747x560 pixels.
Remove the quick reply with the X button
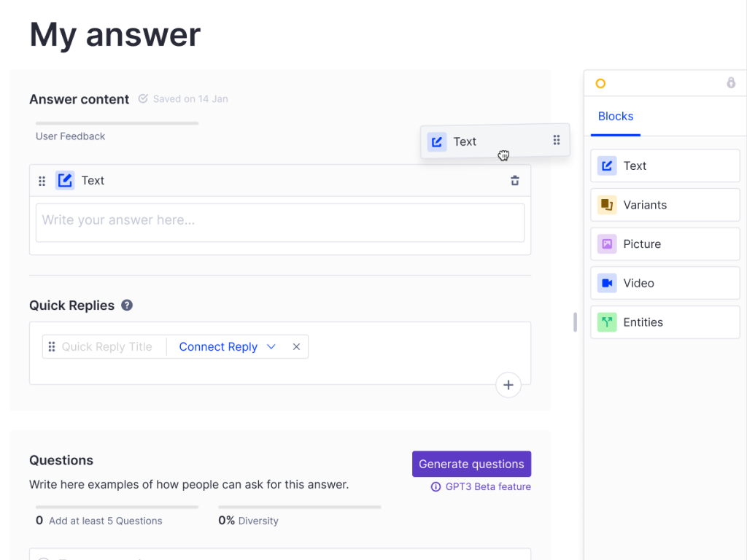296,347
